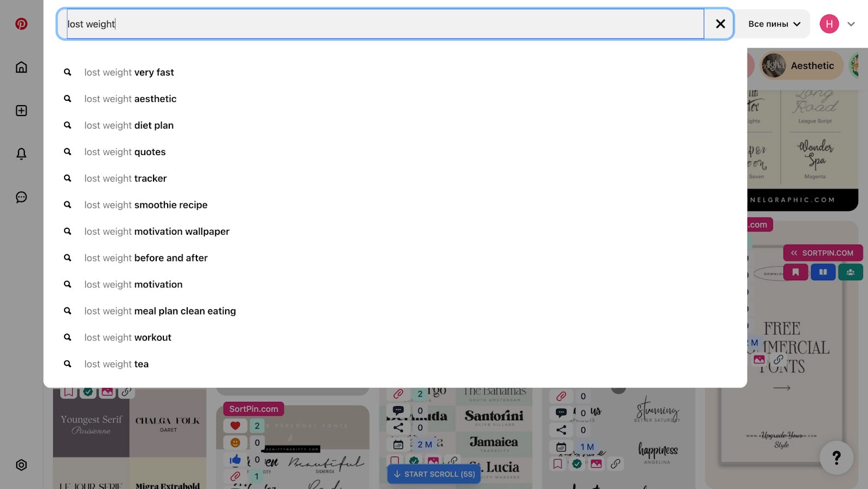Select the Aesthetic category chip
The image size is (868, 489).
pos(801,66)
